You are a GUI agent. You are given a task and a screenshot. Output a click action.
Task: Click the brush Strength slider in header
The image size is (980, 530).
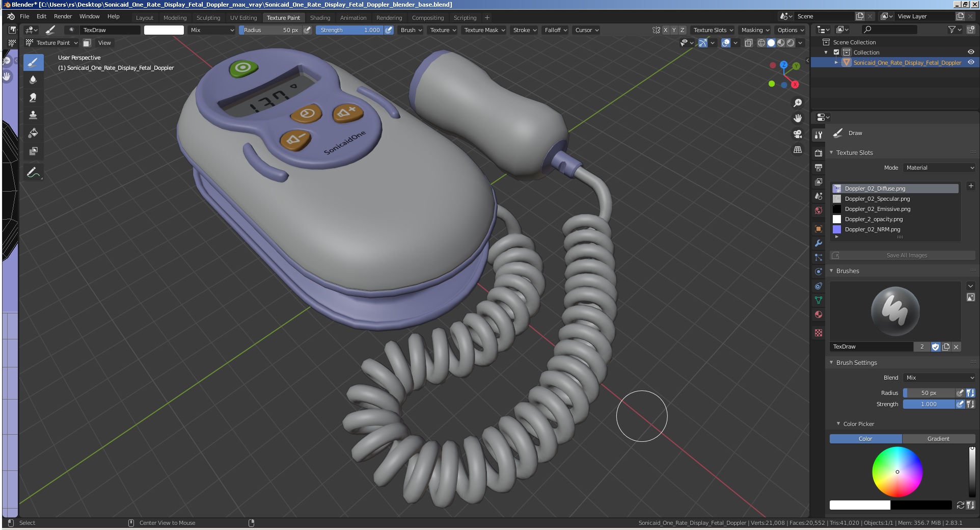click(x=350, y=30)
